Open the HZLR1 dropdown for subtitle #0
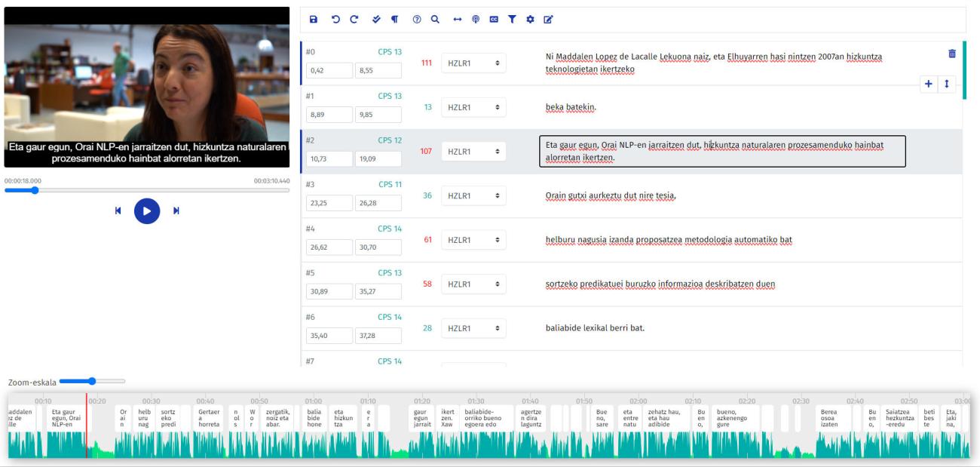 click(x=473, y=63)
